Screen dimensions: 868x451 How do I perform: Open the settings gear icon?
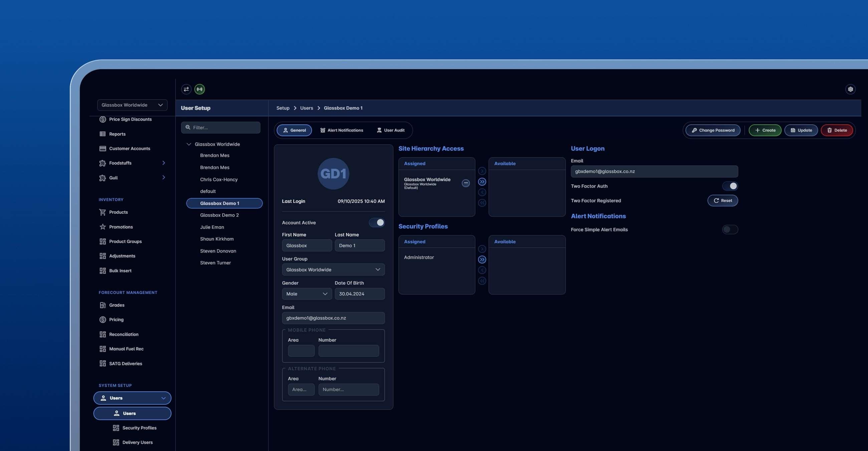coord(851,89)
